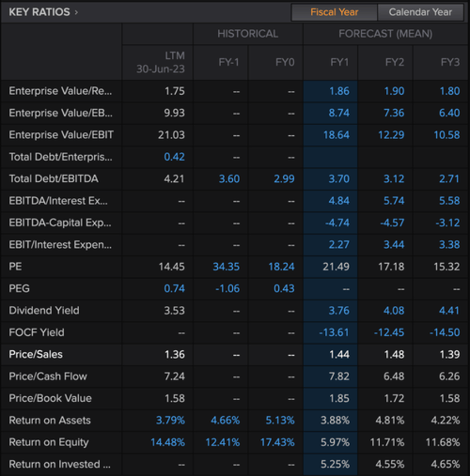Image resolution: width=470 pixels, height=476 pixels.
Task: Select the FY3 forecast column header
Action: coord(450,62)
